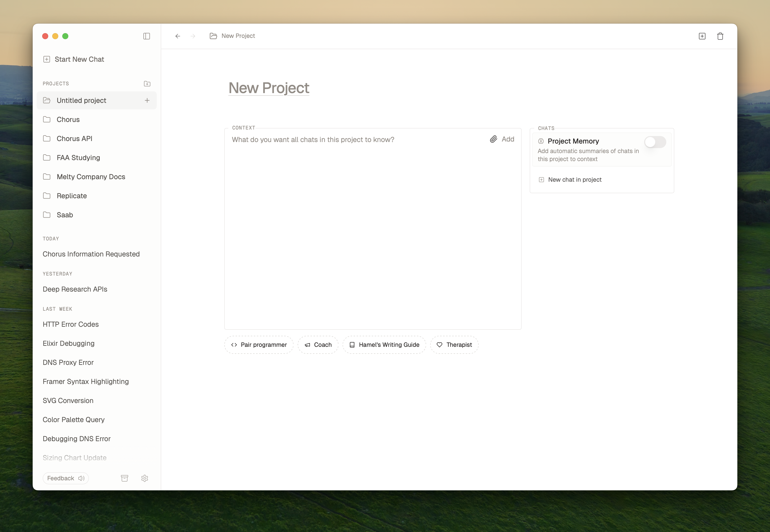The width and height of the screenshot is (770, 532).
Task: Add a chat to Untitled project via plus icon
Action: tap(147, 100)
